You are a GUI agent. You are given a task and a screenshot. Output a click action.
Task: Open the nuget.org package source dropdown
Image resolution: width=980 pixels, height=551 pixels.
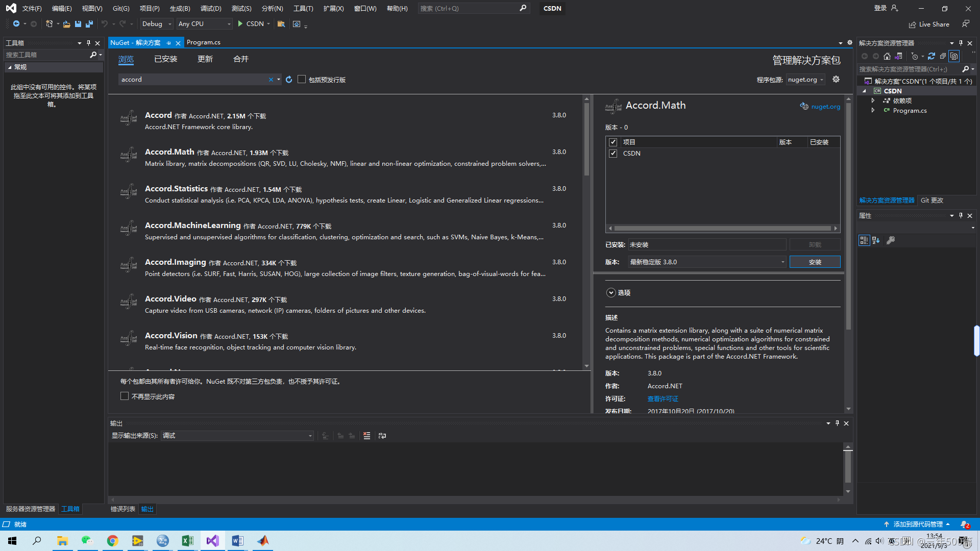tap(805, 80)
